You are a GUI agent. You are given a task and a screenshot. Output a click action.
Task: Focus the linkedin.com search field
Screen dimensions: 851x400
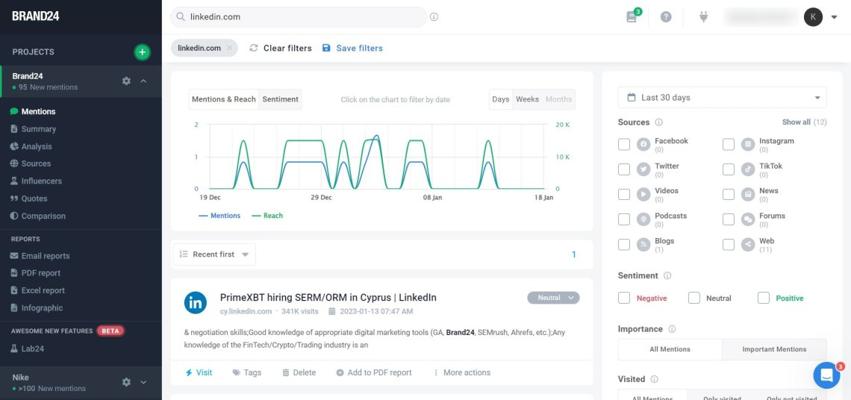pyautogui.click(x=299, y=17)
